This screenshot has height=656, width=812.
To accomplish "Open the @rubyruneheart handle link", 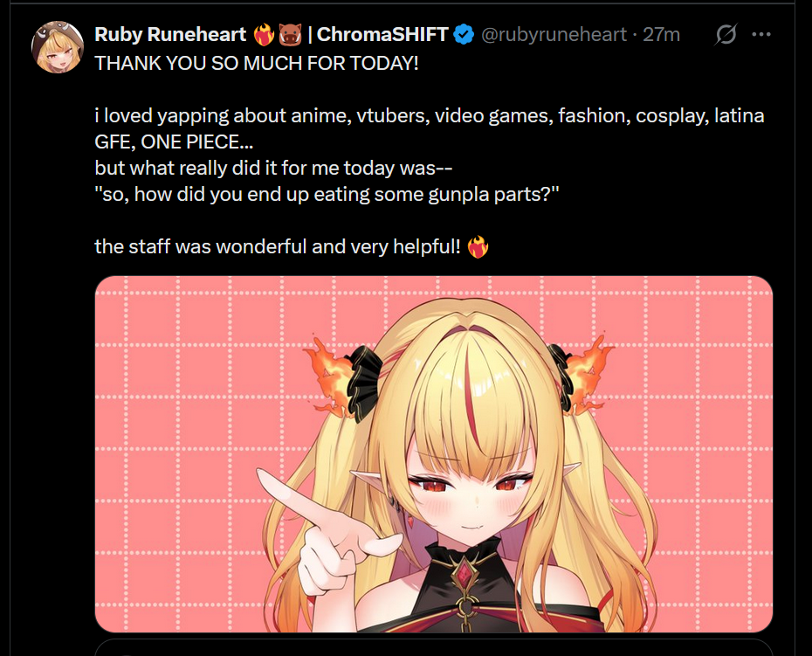I will [554, 35].
